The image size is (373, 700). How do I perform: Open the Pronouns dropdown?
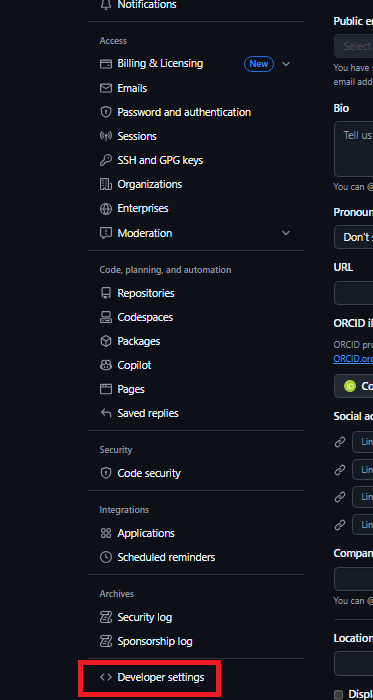tap(353, 237)
